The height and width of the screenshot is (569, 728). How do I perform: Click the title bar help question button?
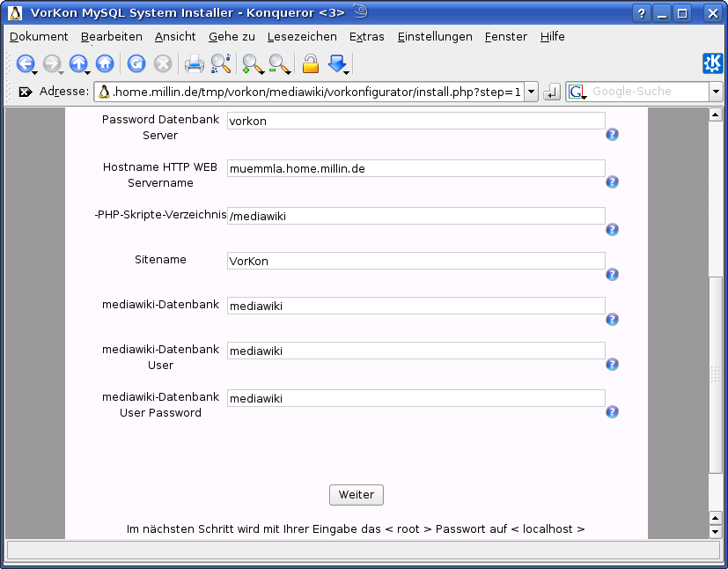coord(641,13)
